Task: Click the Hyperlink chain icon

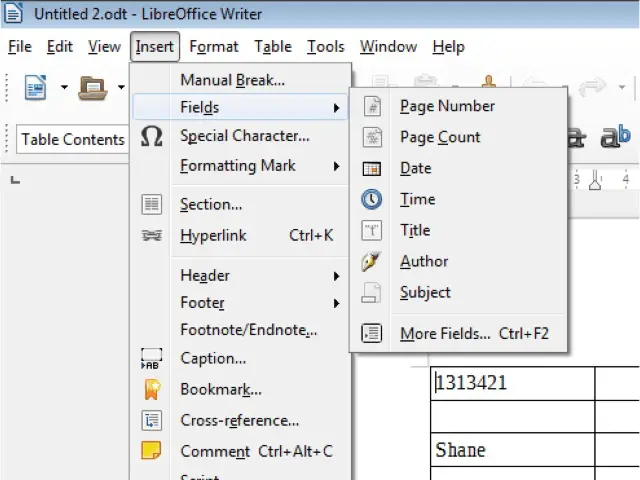Action: tap(151, 236)
